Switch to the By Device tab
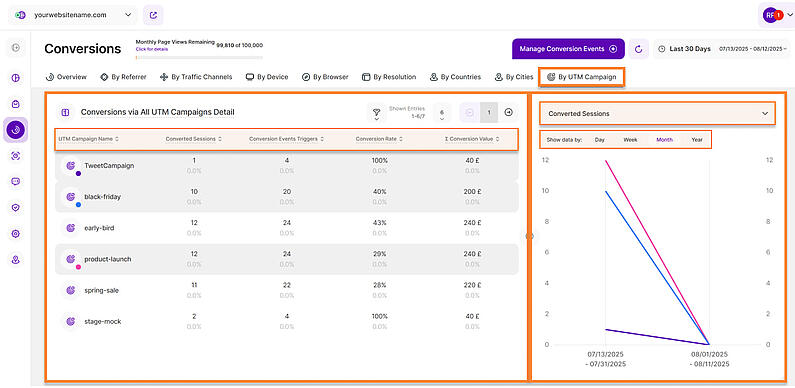Viewport: 795px width, 388px height. coord(267,77)
